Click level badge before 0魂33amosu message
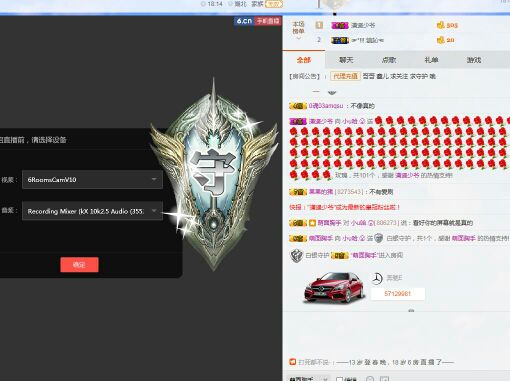510x381 pixels. click(298, 106)
